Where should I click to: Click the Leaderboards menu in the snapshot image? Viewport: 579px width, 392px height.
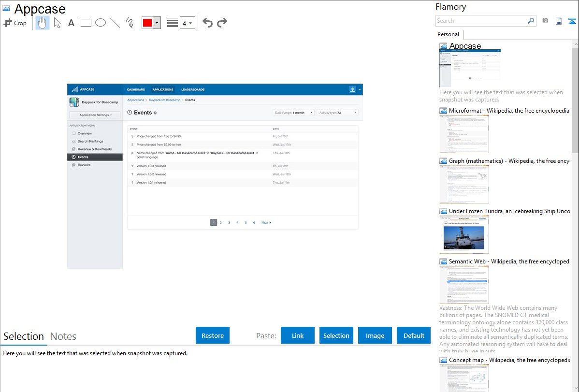(193, 89)
